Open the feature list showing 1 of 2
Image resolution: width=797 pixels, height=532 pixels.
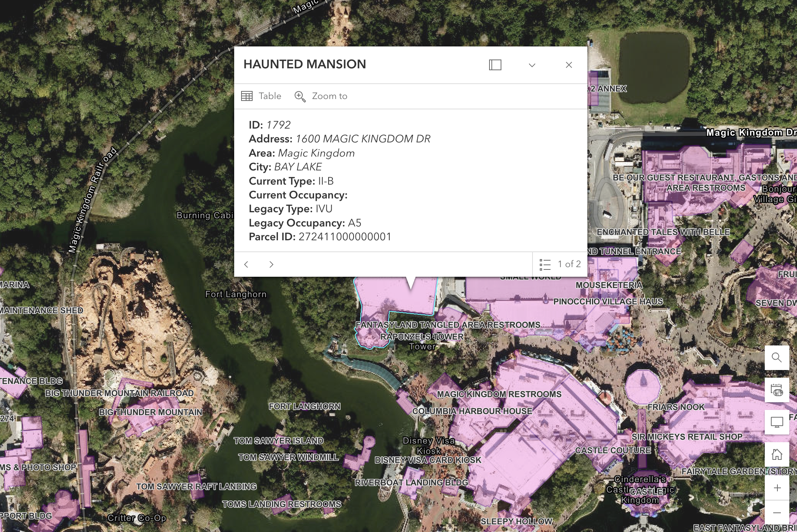tap(560, 264)
